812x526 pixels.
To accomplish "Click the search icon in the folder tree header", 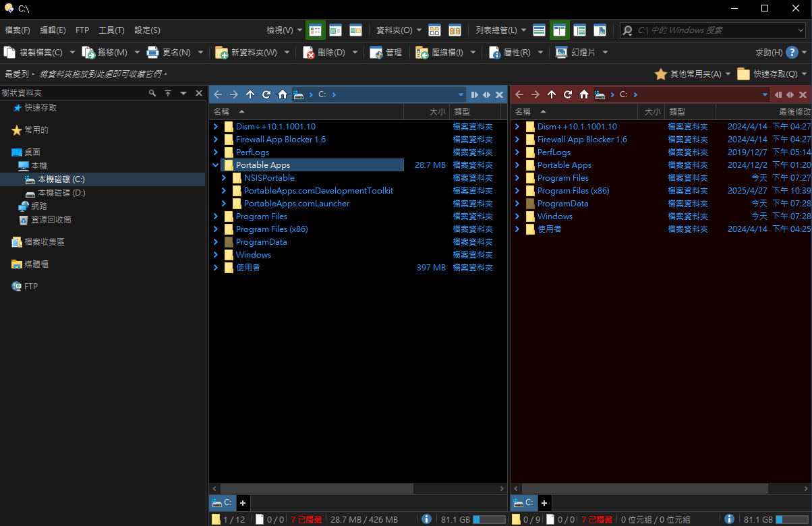I will click(x=152, y=93).
